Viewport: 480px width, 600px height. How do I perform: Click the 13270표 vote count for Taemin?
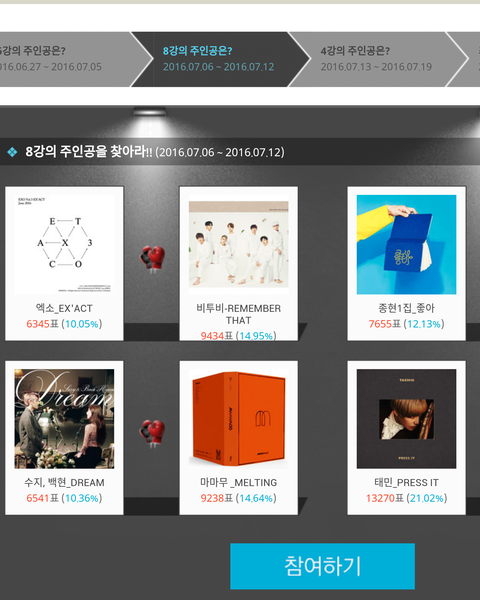tap(385, 498)
